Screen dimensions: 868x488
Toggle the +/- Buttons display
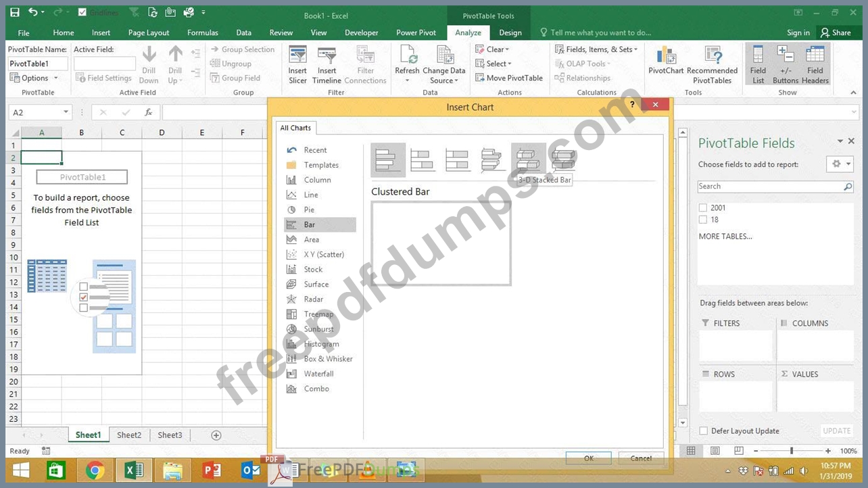[x=785, y=66]
